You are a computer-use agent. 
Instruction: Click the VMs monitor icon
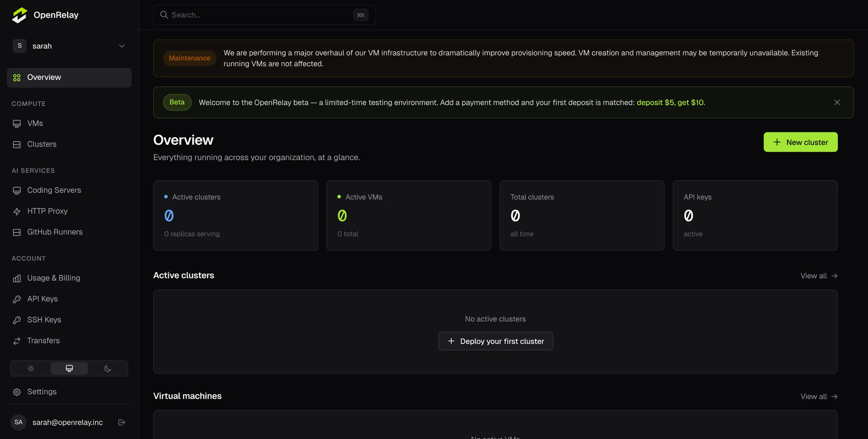[x=17, y=124]
